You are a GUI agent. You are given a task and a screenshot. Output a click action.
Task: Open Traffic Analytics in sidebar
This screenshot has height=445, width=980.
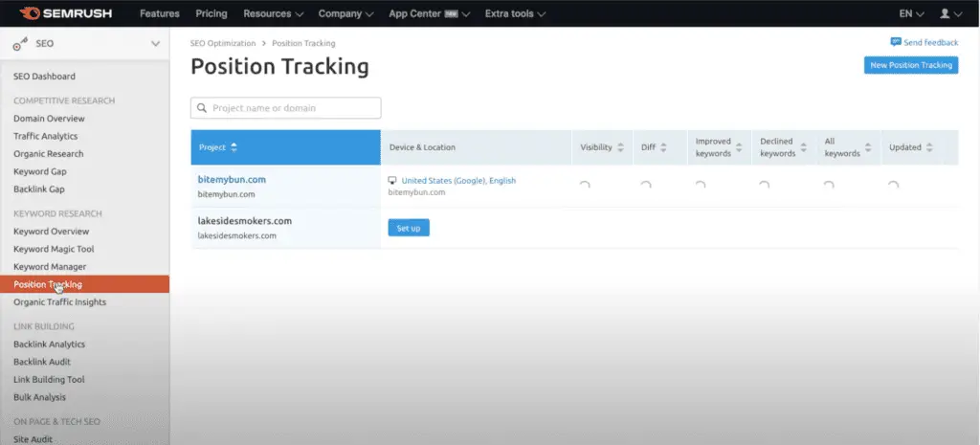pyautogui.click(x=46, y=136)
